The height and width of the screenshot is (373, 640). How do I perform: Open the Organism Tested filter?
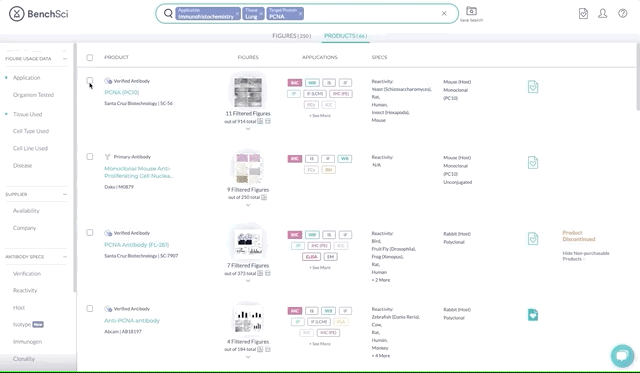[x=33, y=95]
